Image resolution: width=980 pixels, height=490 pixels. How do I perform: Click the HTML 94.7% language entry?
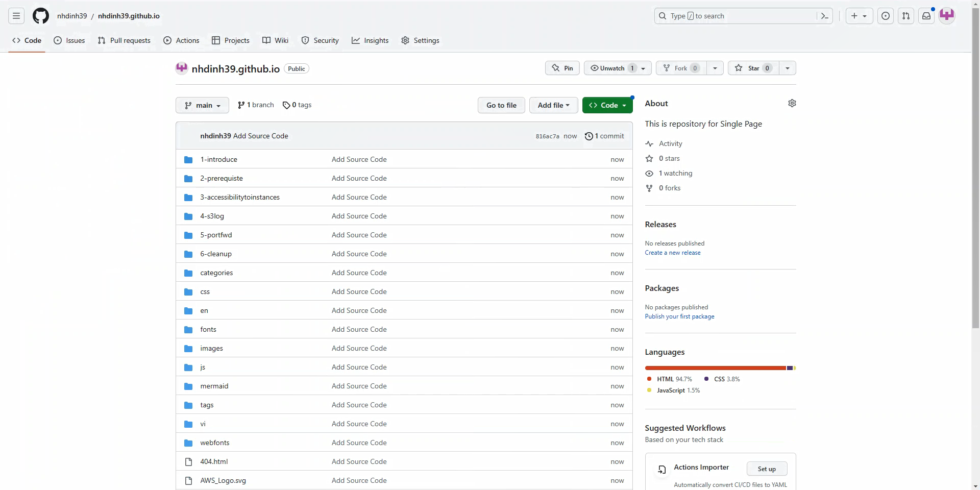click(x=670, y=379)
